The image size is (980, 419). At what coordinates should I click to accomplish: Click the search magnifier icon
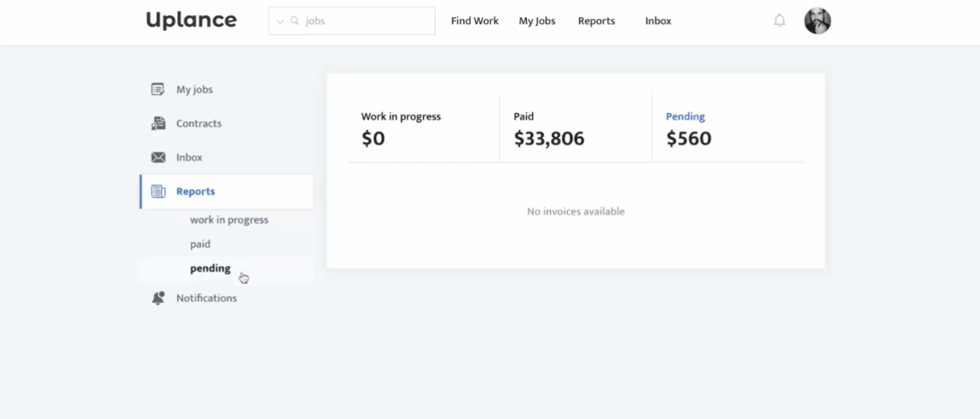294,22
